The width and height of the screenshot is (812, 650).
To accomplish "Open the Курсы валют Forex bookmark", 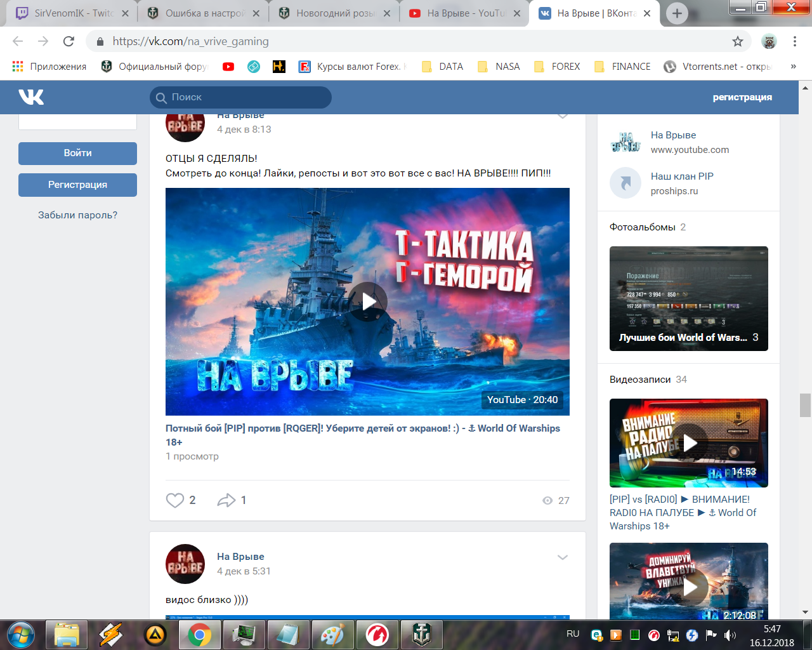I will [x=353, y=67].
